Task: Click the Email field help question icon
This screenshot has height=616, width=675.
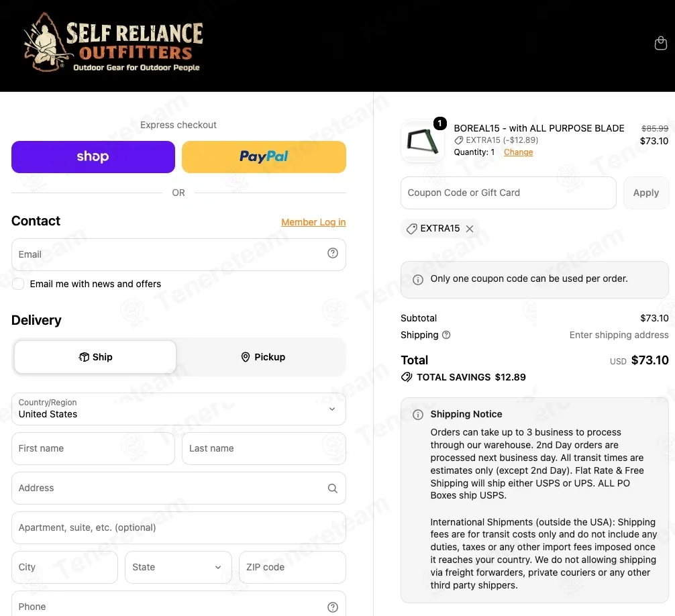Action: coord(332,253)
